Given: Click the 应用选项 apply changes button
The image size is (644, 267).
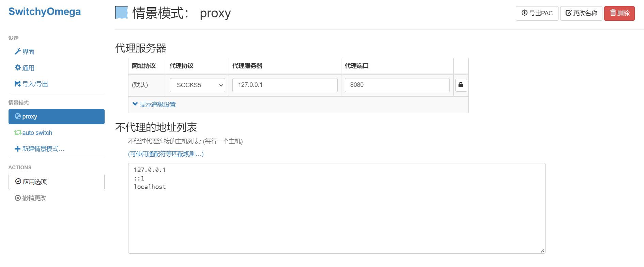Looking at the screenshot, I should [x=57, y=182].
